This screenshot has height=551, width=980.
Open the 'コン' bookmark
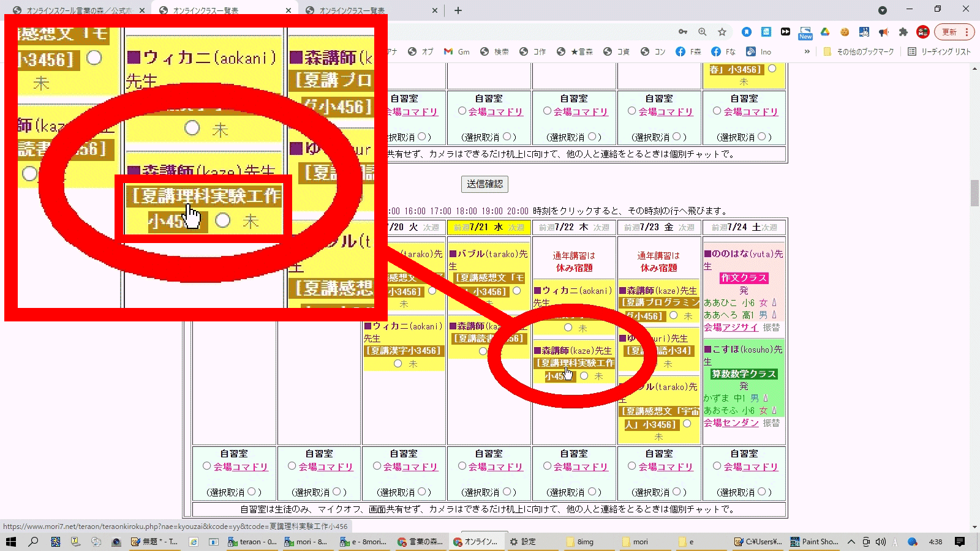coord(653,52)
